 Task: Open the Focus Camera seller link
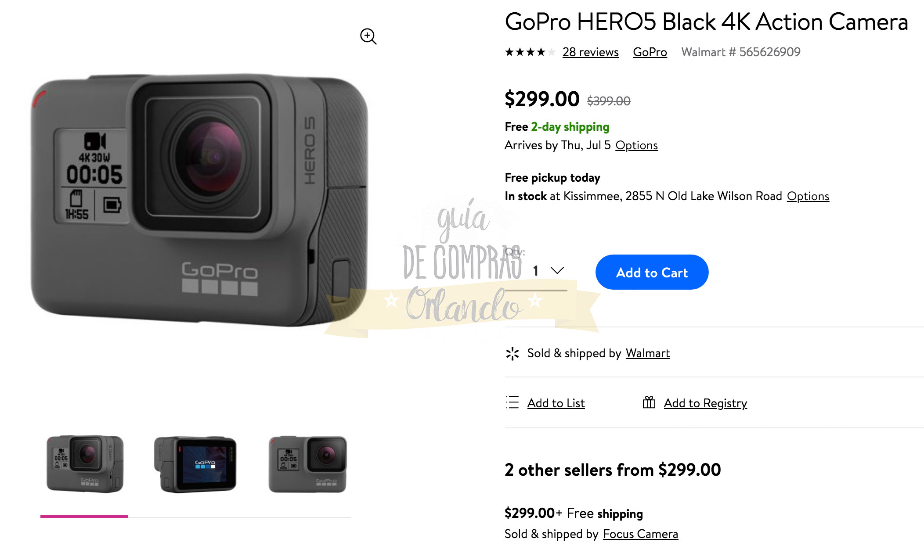coord(640,534)
